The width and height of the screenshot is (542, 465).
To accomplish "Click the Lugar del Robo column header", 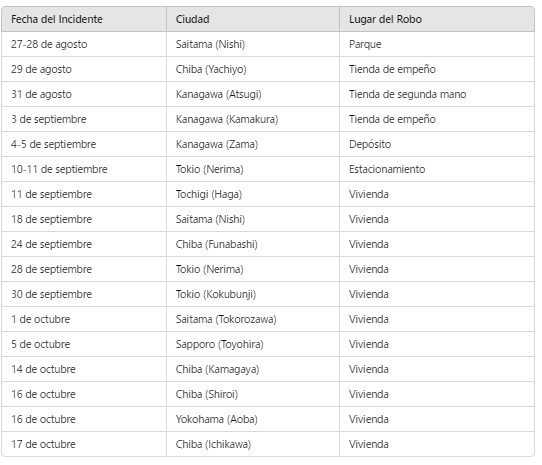I will [x=437, y=19].
